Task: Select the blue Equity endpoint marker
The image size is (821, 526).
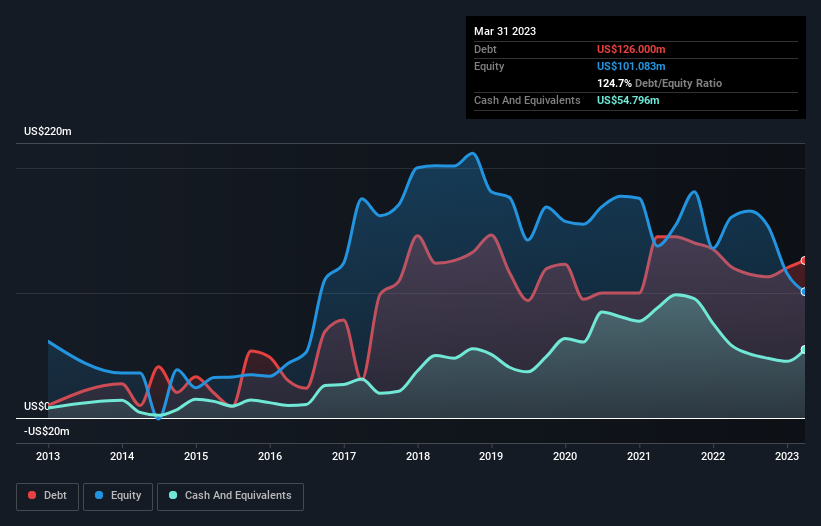Action: pos(804,292)
